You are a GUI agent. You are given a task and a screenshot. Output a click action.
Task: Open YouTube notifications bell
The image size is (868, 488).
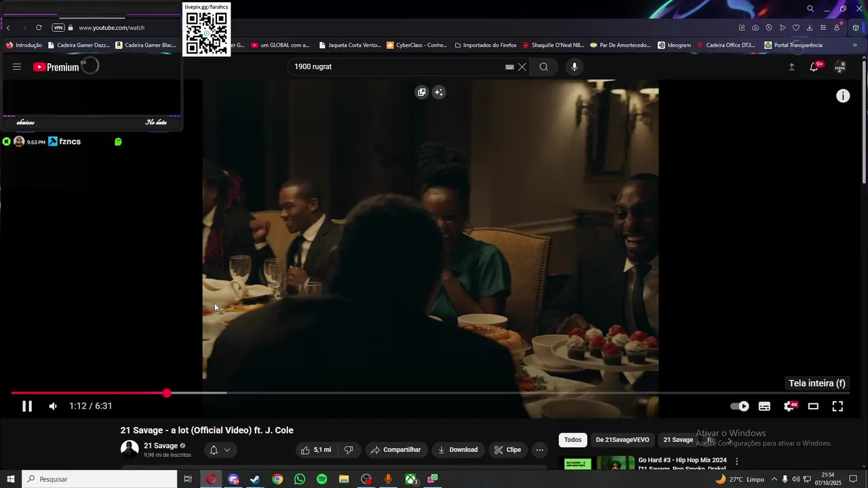tap(814, 67)
